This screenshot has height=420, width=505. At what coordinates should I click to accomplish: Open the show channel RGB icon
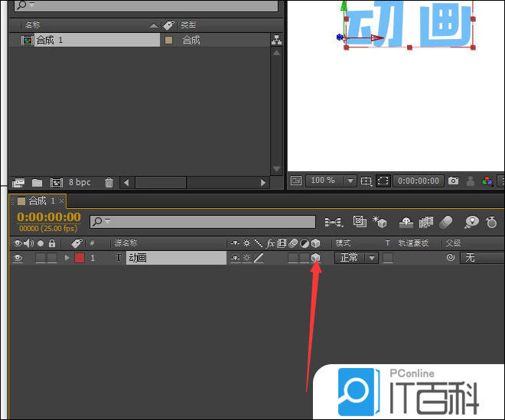[487, 181]
